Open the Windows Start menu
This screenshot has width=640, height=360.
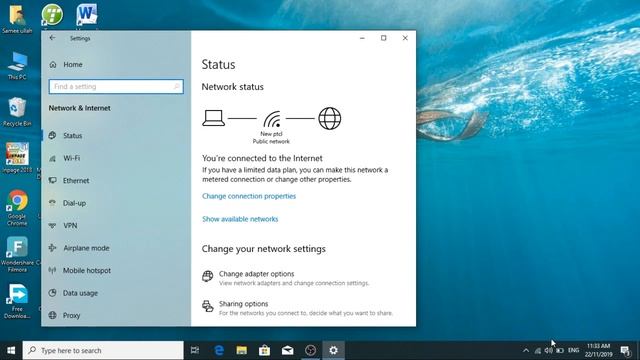(11, 350)
